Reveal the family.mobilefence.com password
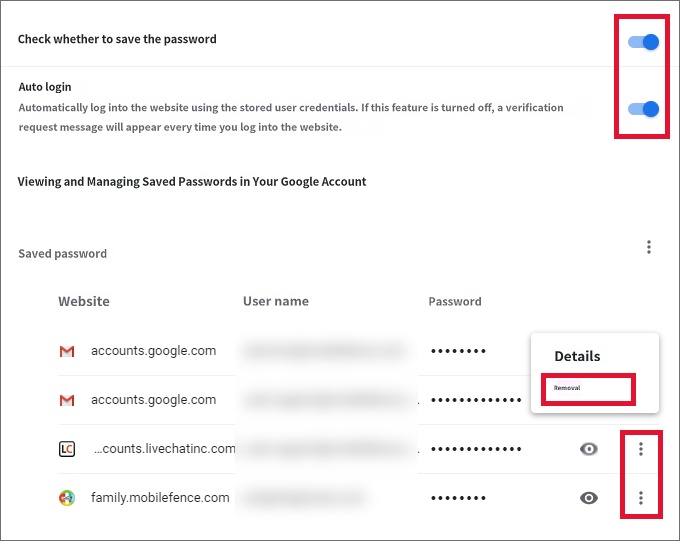 click(588, 498)
